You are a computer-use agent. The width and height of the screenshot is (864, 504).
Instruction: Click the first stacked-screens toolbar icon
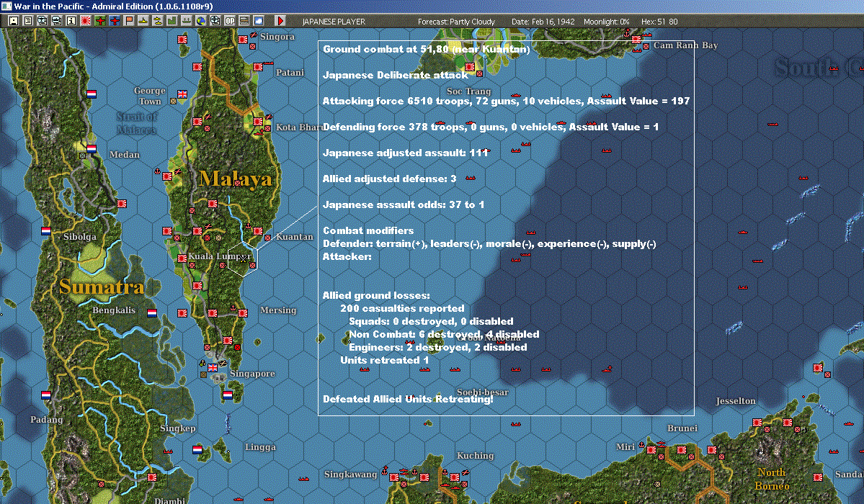click(43, 21)
